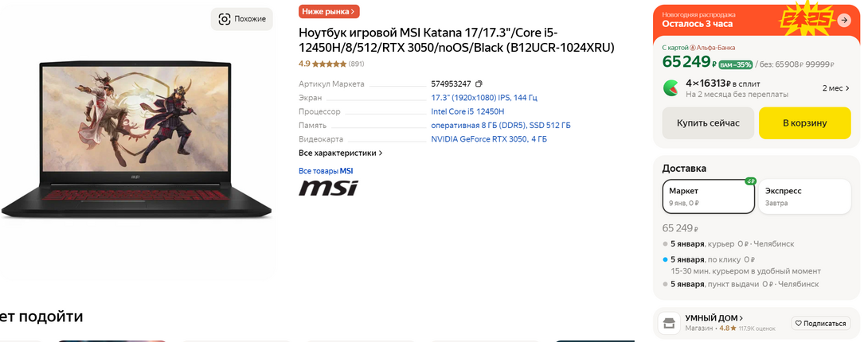Click the five-star rating icons
Image resolution: width=868 pixels, height=342 pixels.
(329, 64)
